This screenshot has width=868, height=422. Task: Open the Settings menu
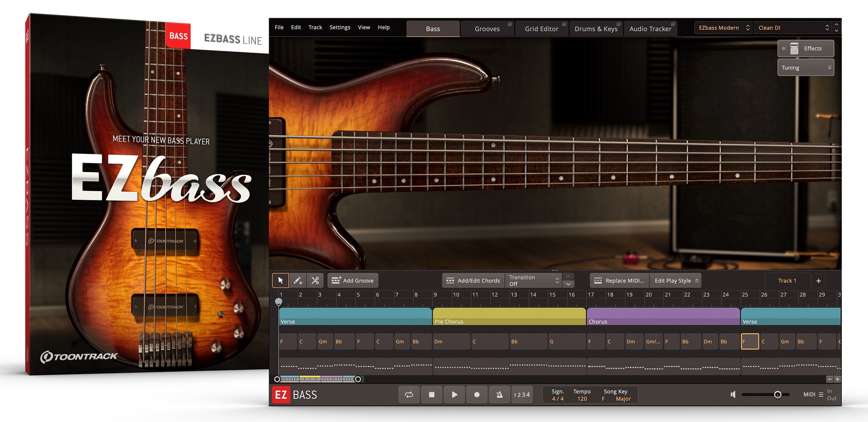[340, 27]
